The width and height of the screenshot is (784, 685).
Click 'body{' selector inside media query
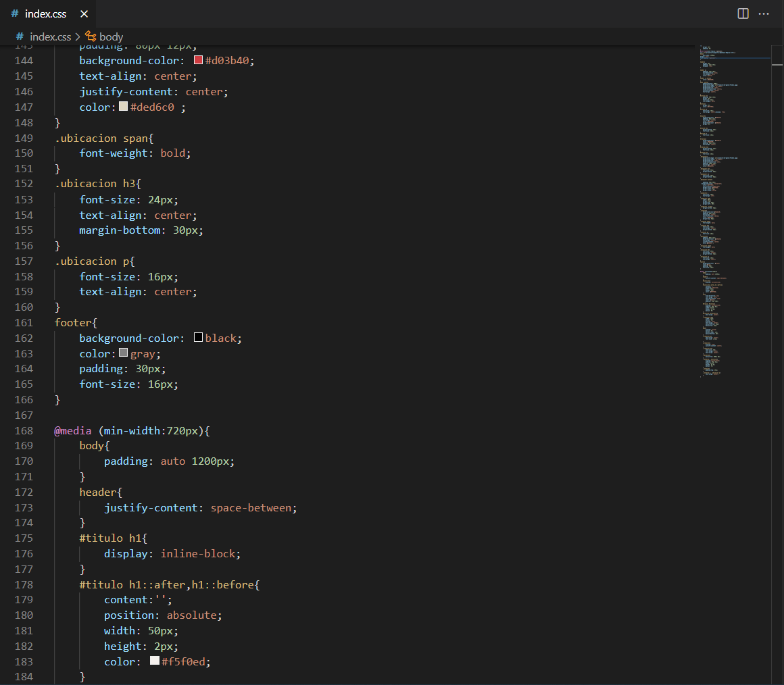tap(95, 446)
